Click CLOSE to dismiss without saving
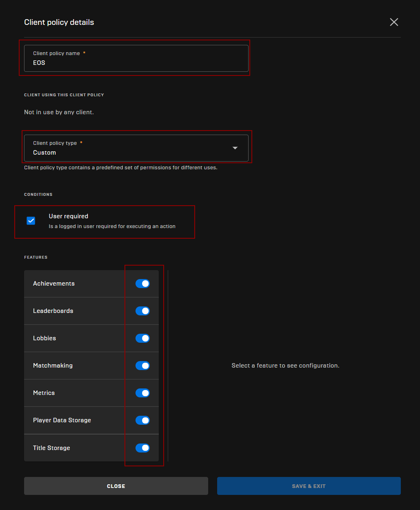The width and height of the screenshot is (420, 510). click(x=116, y=486)
